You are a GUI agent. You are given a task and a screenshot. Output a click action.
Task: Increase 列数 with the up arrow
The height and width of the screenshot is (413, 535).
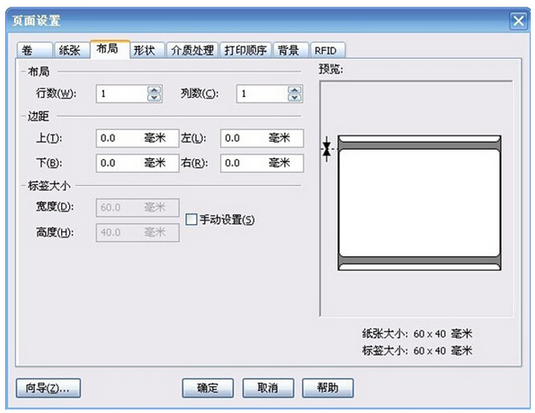295,90
